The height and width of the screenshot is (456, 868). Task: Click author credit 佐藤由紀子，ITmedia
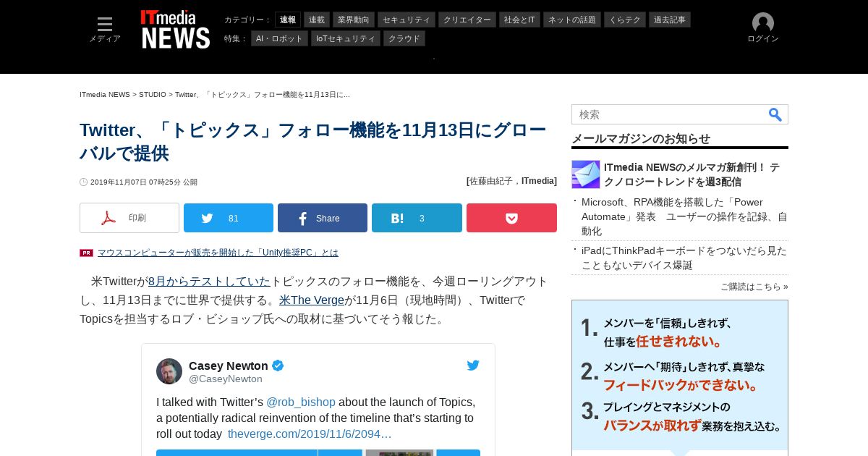tap(512, 181)
